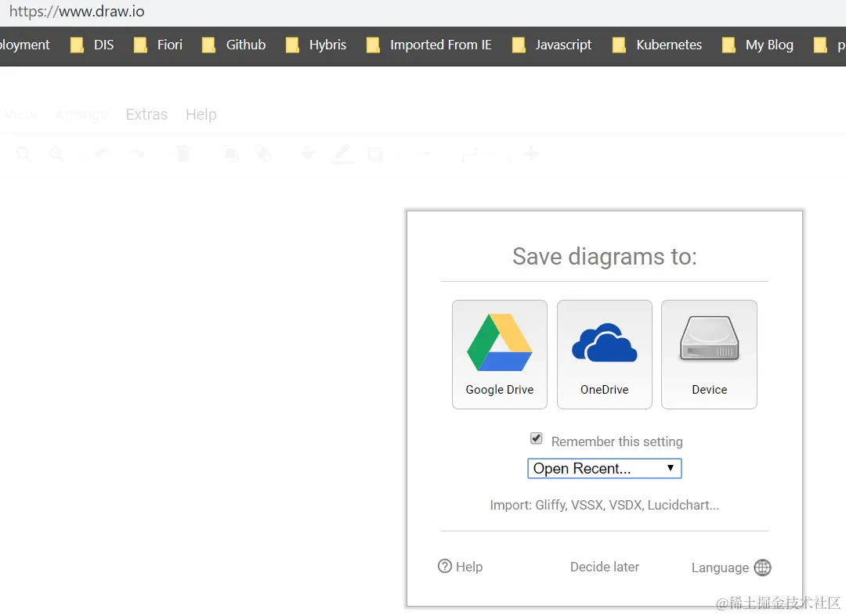
Task: Choose Google Drive as save location
Action: (500, 354)
